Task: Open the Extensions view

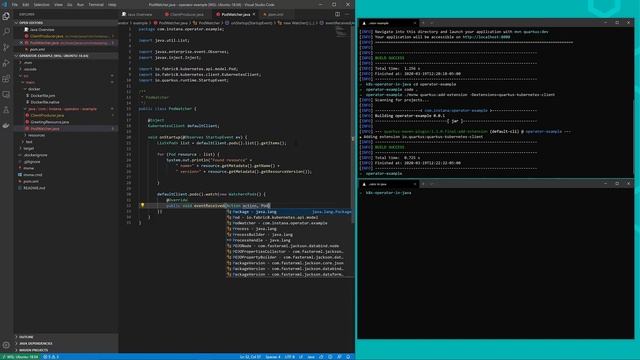Action: point(6,79)
